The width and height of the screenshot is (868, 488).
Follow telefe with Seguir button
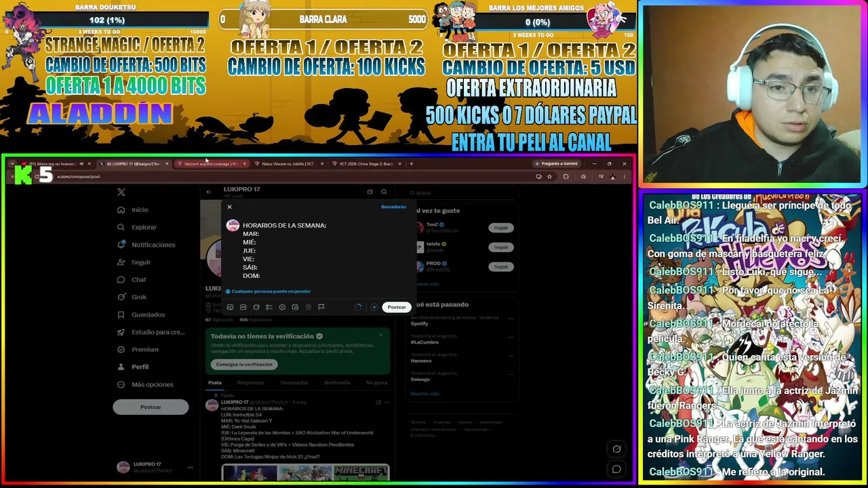(x=501, y=247)
